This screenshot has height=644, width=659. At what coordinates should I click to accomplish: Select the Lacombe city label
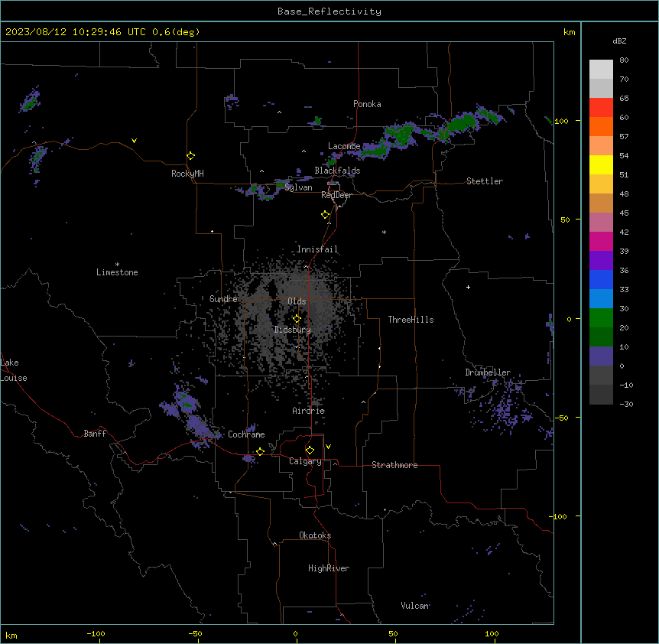click(344, 146)
